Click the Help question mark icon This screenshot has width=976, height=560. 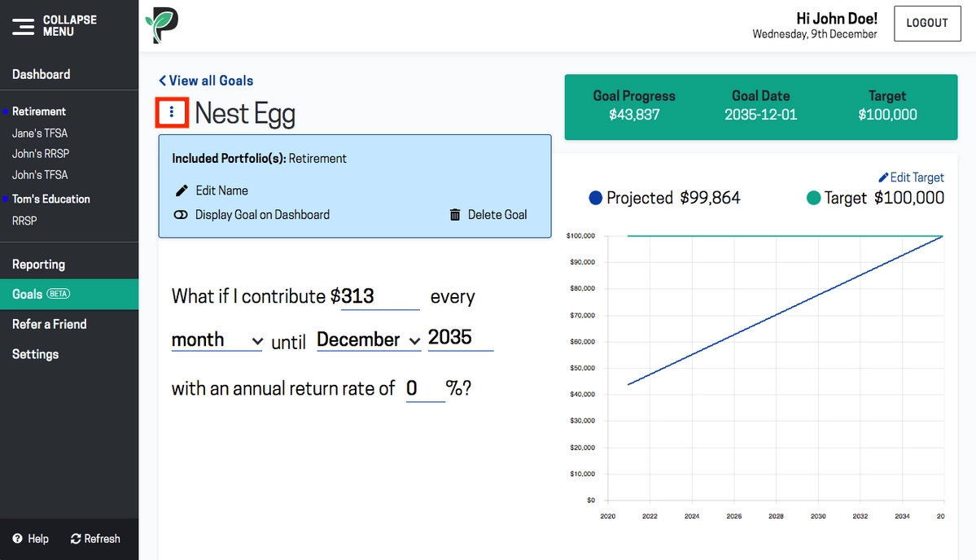point(17,539)
